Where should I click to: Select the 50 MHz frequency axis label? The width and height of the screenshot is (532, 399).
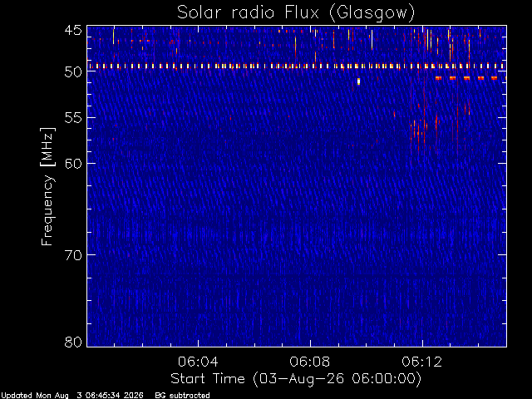[73, 72]
